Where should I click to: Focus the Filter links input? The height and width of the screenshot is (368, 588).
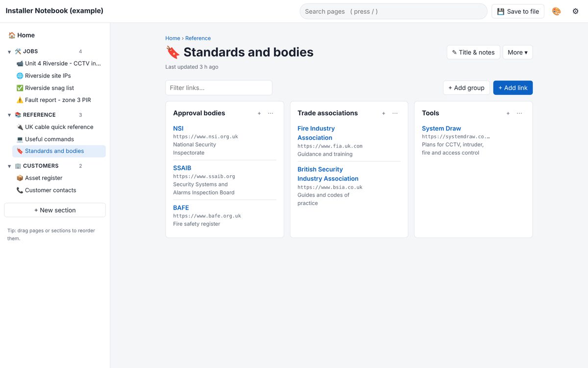pos(219,88)
